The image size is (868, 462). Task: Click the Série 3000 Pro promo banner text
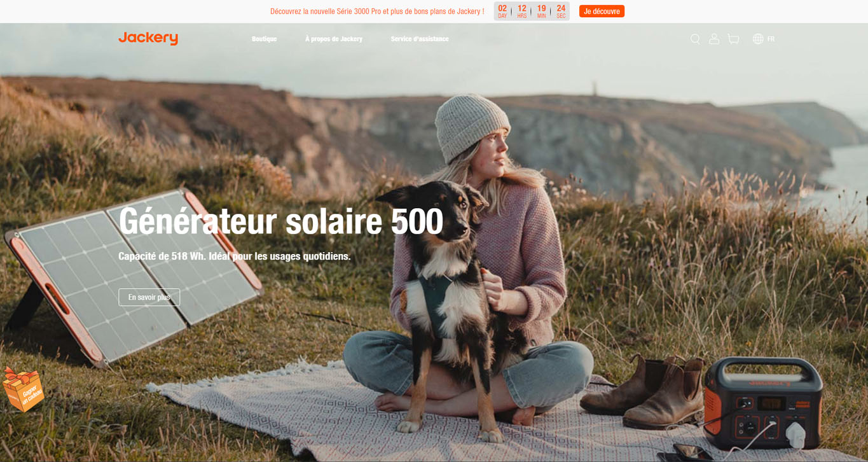click(x=377, y=11)
